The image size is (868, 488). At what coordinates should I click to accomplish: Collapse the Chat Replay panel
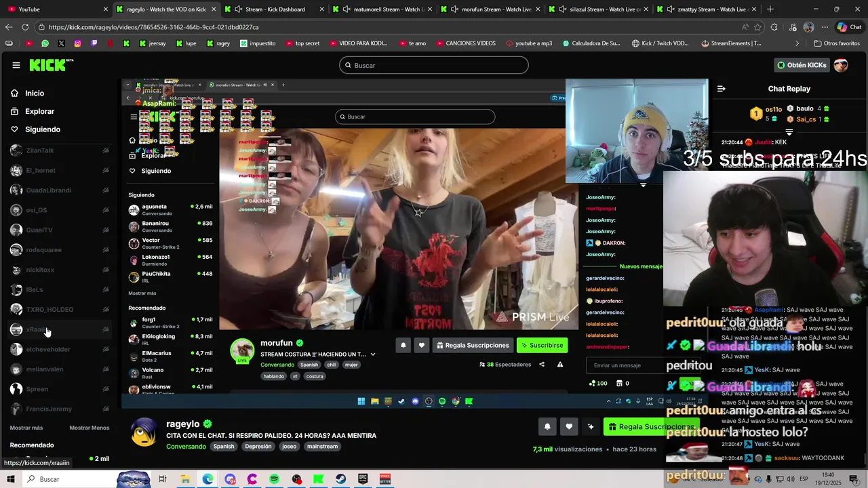point(721,89)
